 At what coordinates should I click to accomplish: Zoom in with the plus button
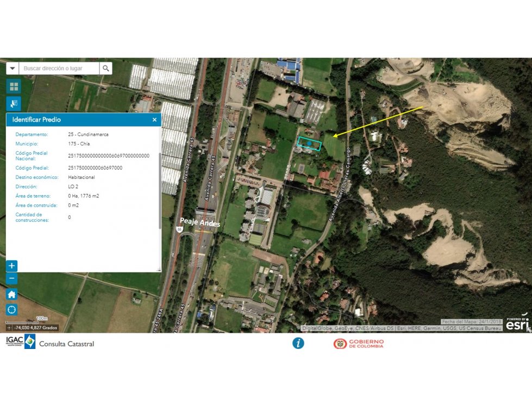11,266
